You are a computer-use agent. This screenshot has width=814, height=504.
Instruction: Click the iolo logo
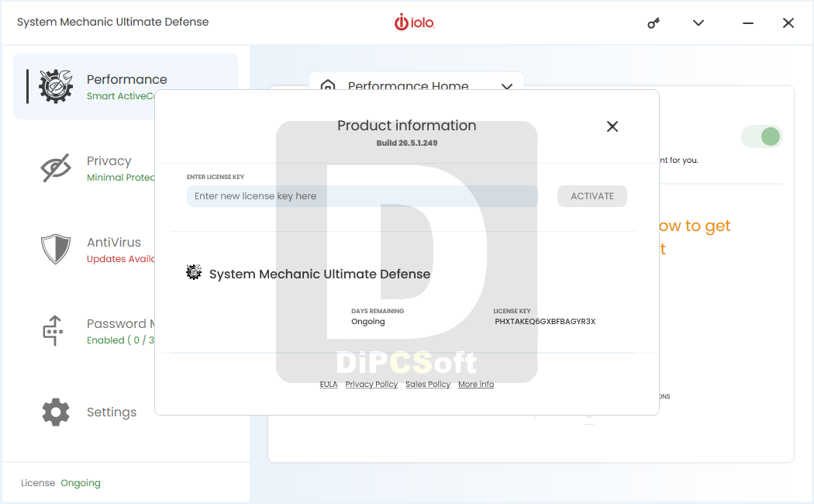(x=414, y=22)
